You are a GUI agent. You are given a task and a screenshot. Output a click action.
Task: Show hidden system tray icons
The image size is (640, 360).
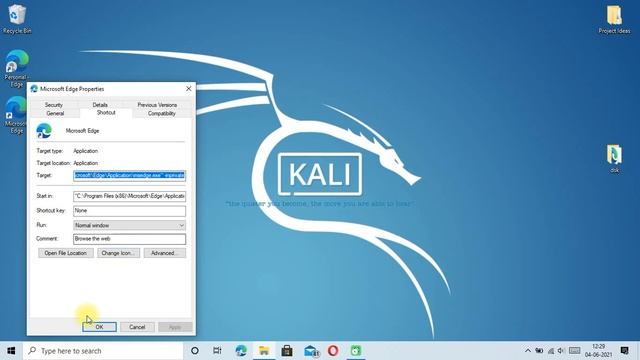[x=528, y=351]
